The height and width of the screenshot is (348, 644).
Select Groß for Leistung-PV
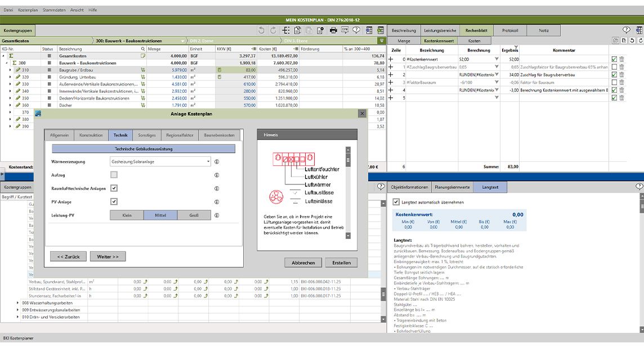click(194, 215)
